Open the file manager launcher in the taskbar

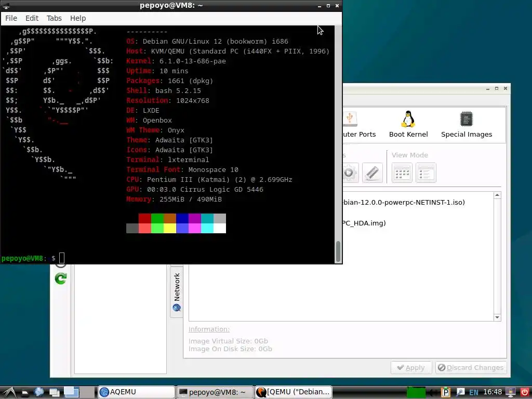click(x=25, y=392)
